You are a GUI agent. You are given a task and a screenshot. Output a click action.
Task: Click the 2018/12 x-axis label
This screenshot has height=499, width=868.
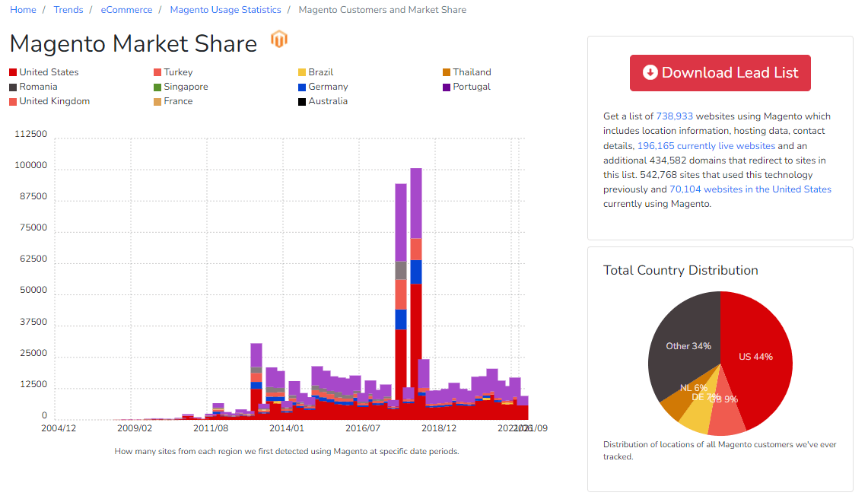(x=439, y=428)
